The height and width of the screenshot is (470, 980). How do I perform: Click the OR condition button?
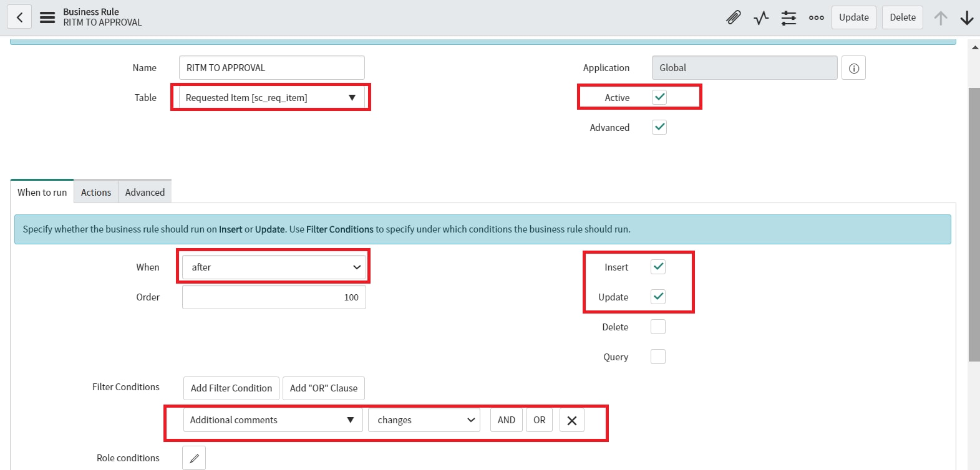(540, 420)
